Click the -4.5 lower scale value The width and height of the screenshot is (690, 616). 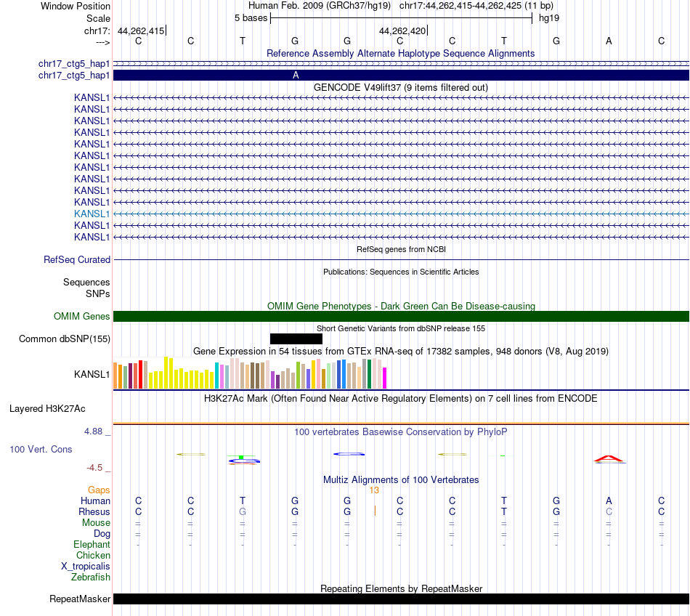pos(94,468)
